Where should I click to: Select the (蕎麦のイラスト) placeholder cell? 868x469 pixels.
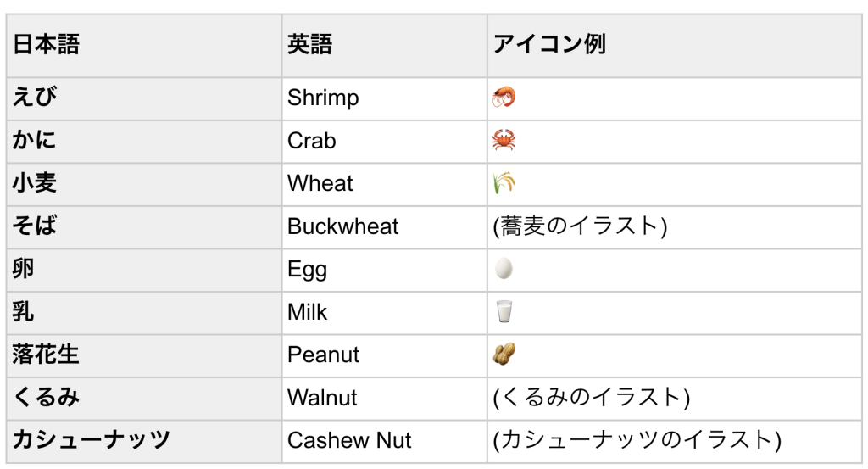(674, 226)
